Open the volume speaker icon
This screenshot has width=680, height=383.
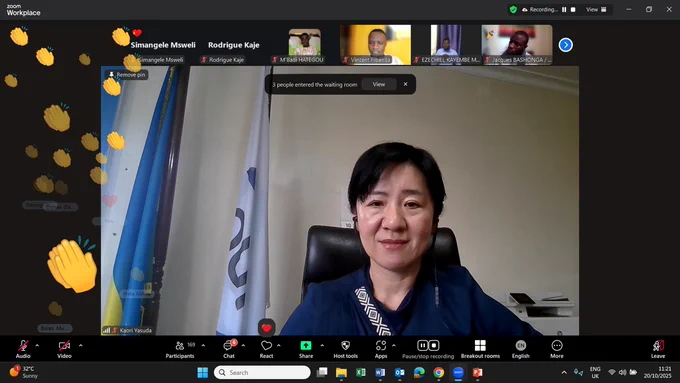[622, 372]
